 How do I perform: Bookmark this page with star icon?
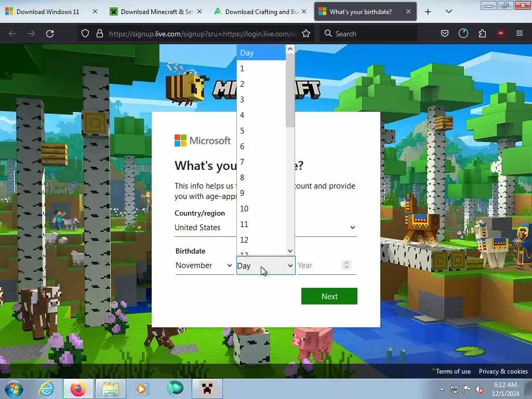point(306,34)
